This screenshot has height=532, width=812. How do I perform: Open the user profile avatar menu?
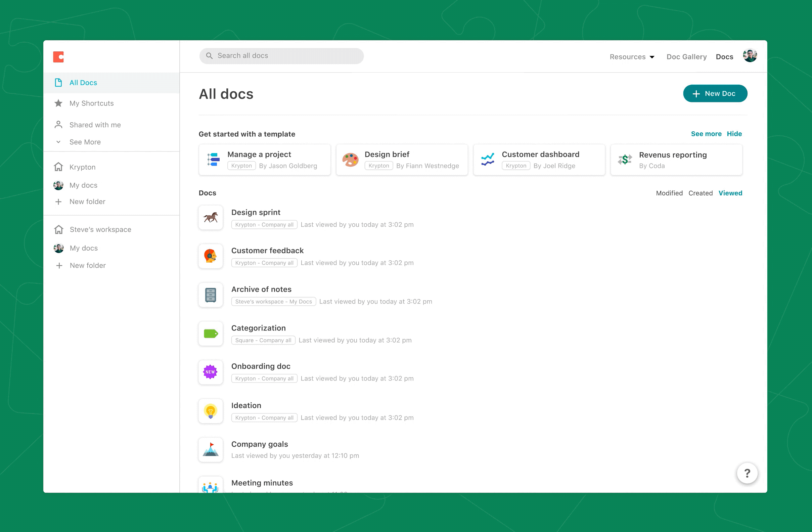click(750, 56)
